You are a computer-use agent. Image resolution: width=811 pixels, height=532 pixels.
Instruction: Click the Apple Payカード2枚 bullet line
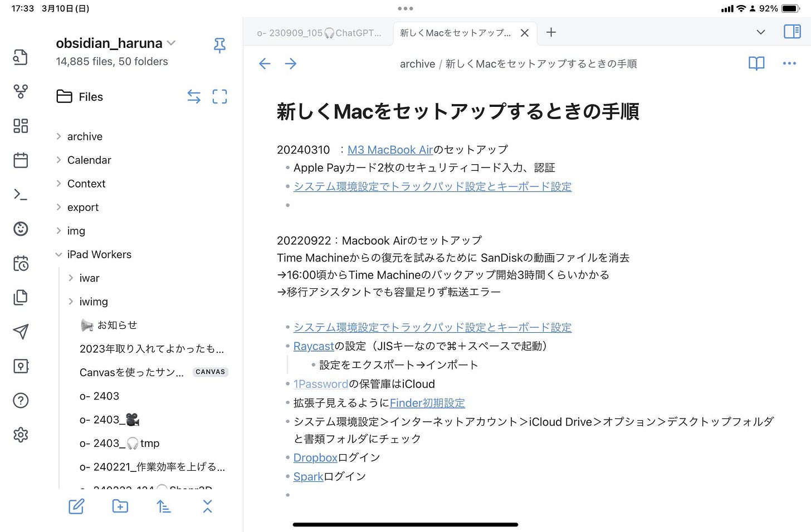424,168
